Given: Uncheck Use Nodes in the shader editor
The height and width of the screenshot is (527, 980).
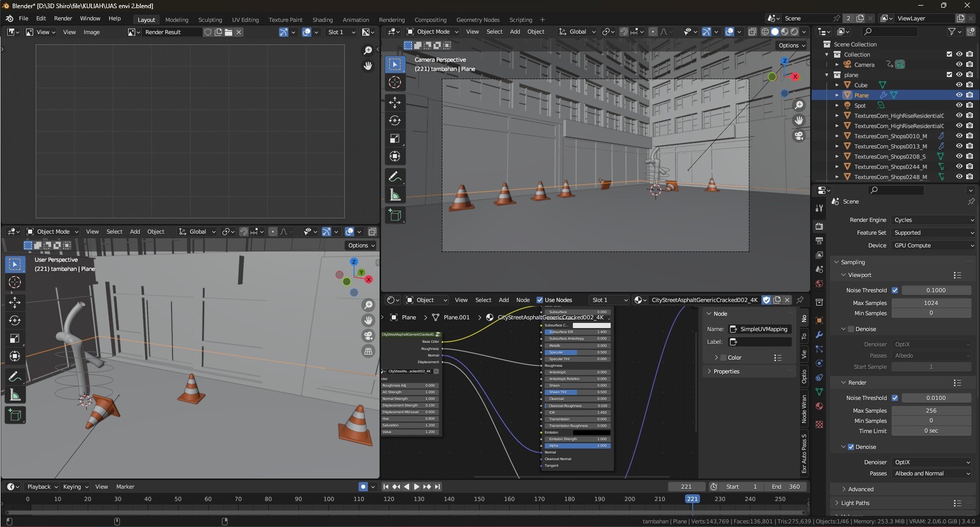Looking at the screenshot, I should pyautogui.click(x=540, y=300).
